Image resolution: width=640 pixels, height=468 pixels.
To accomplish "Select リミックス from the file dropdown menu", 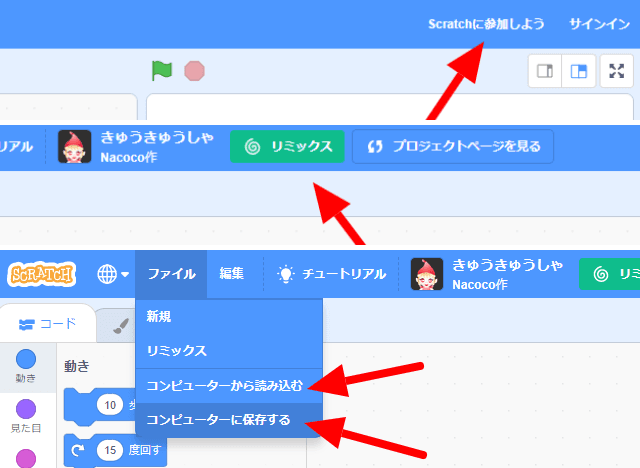I will (229, 351).
